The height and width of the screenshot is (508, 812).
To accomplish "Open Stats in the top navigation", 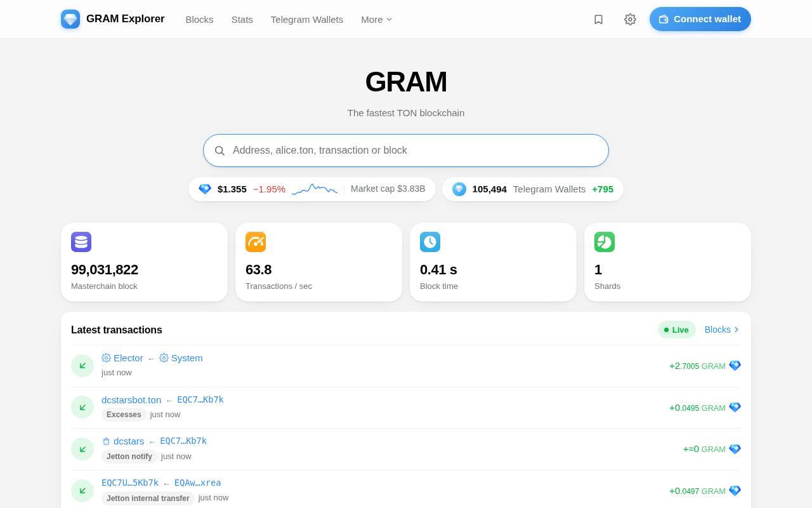I will tap(242, 20).
